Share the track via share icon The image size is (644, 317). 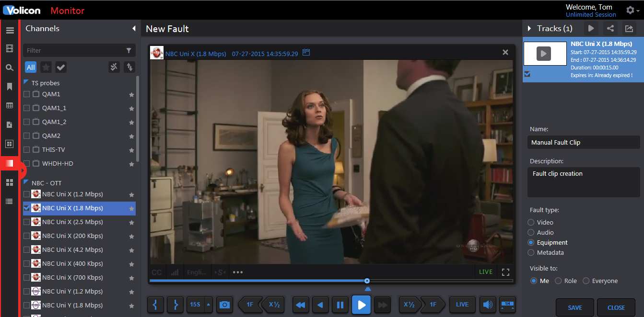tap(610, 28)
